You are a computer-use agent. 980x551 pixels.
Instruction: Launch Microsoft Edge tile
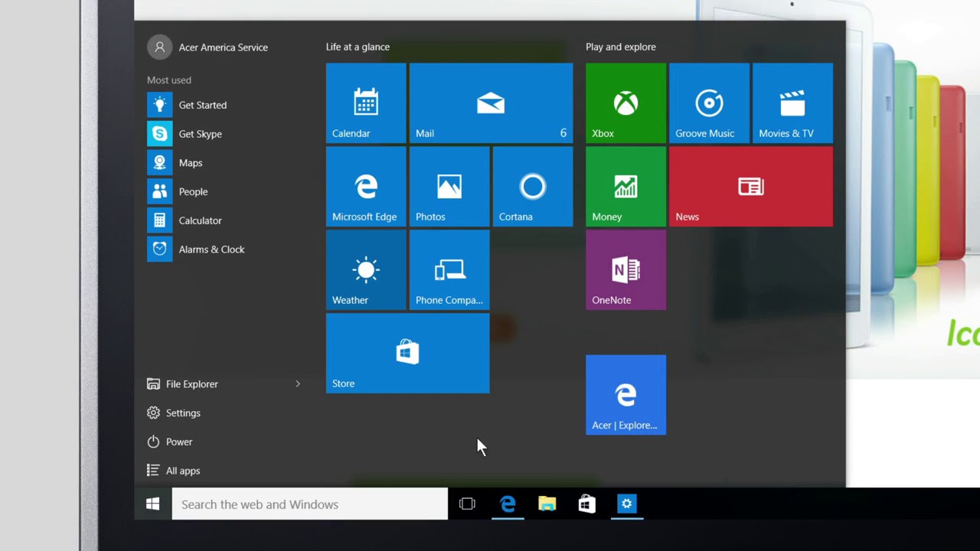click(x=366, y=187)
